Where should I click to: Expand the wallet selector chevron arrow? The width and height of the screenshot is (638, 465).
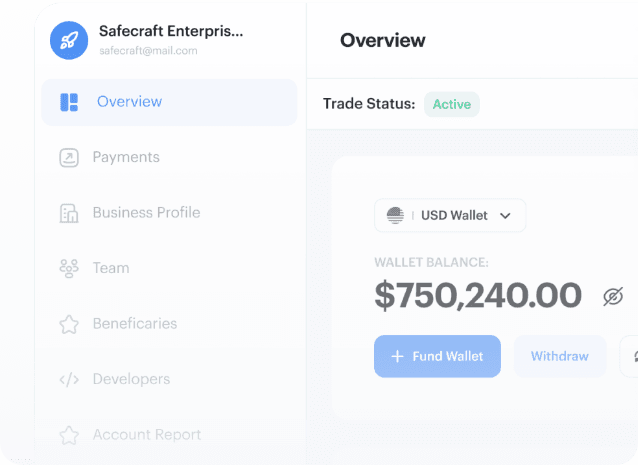point(505,216)
